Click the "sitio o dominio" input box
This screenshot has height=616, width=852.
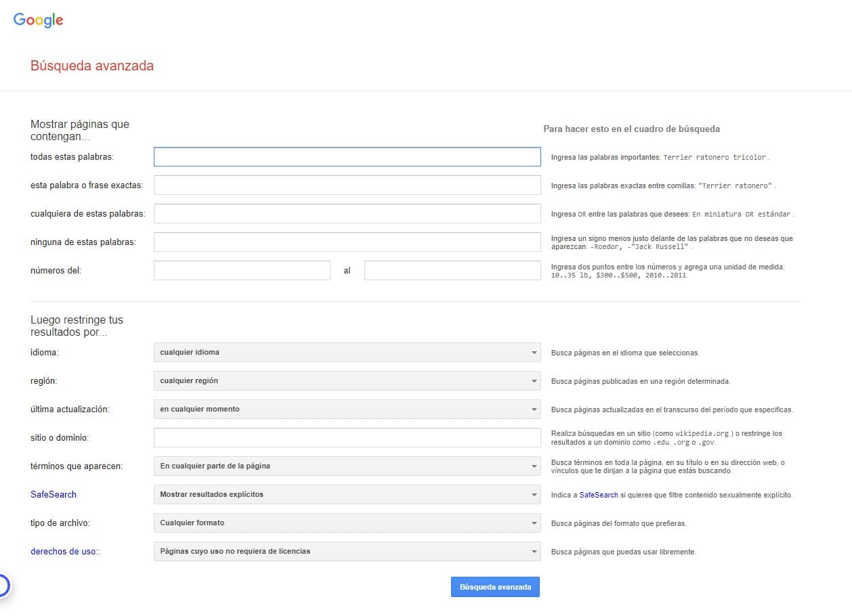coord(347,437)
